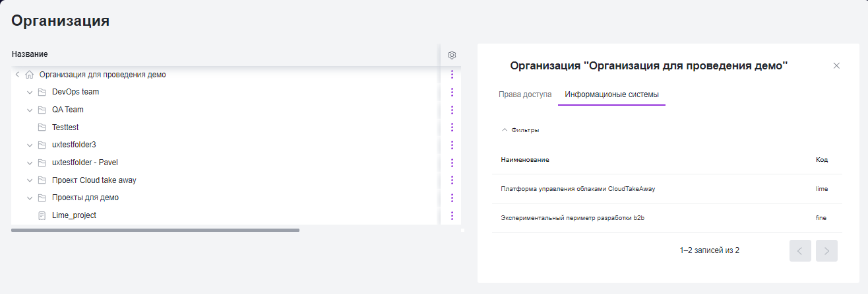Go to next page of records

pyautogui.click(x=826, y=250)
